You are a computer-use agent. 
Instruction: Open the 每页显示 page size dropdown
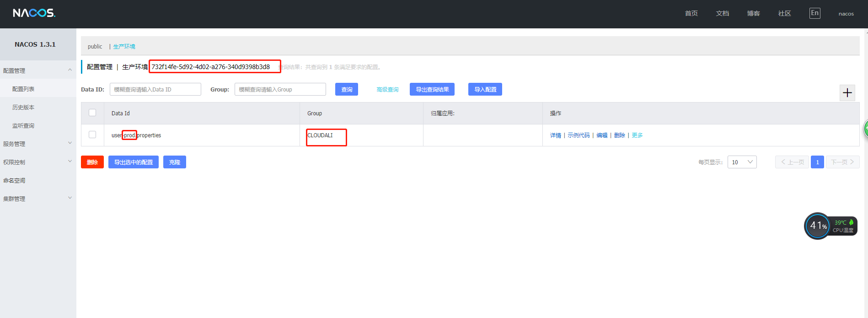pos(742,162)
